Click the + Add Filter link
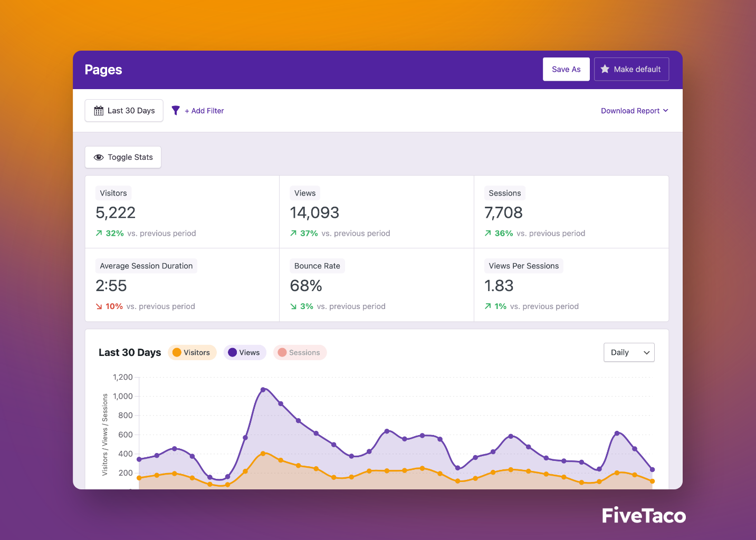Viewport: 756px width, 540px height. click(204, 111)
